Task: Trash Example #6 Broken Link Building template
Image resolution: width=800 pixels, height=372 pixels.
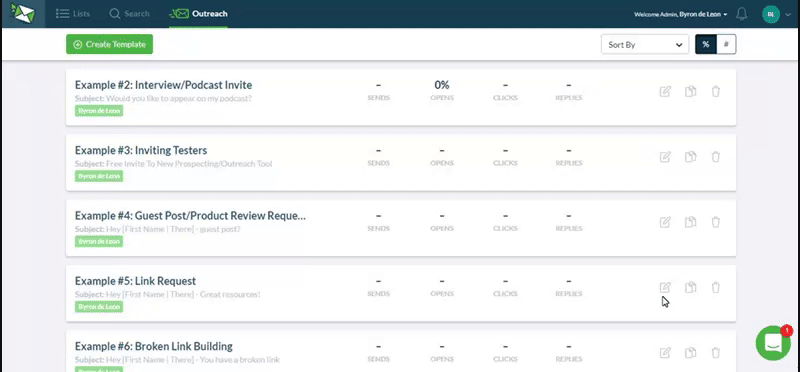Action: click(x=716, y=353)
